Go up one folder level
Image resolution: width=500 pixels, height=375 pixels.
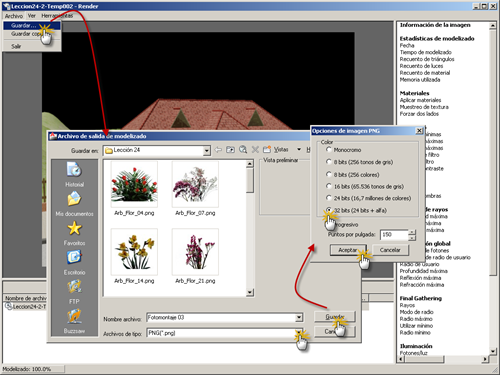click(x=230, y=150)
